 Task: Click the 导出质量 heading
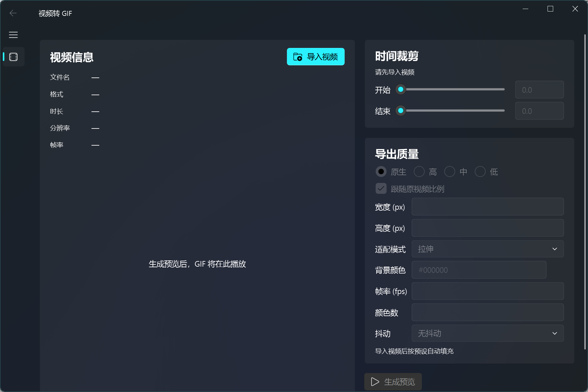point(397,154)
